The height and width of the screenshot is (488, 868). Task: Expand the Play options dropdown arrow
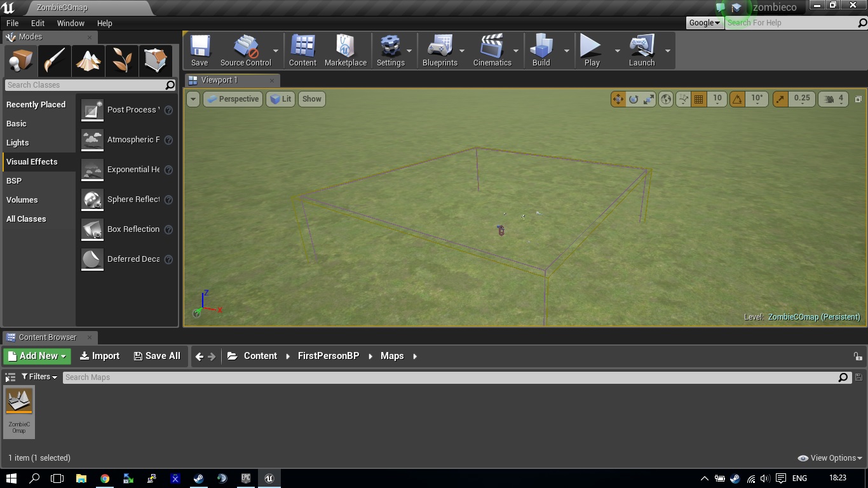[x=617, y=51]
